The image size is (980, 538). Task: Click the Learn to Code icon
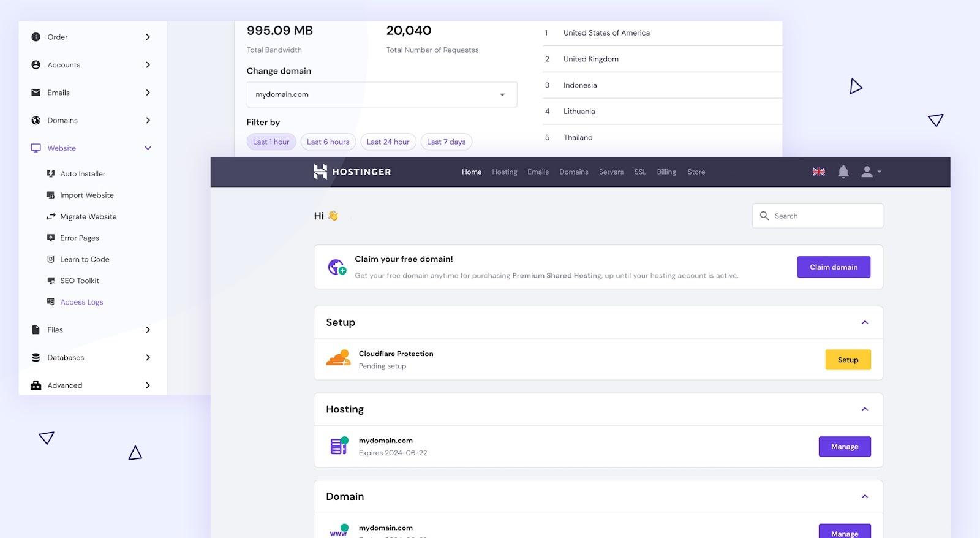click(51, 259)
